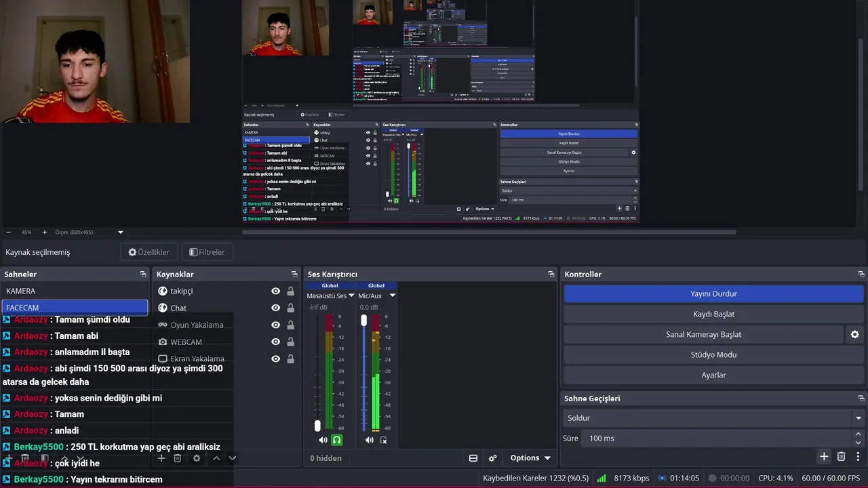Hide the Ekran Yakalama source

[x=275, y=359]
